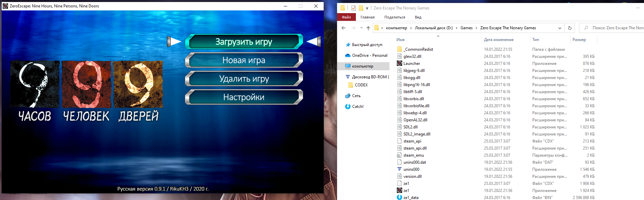Select the unins000.dat file name

415,162
